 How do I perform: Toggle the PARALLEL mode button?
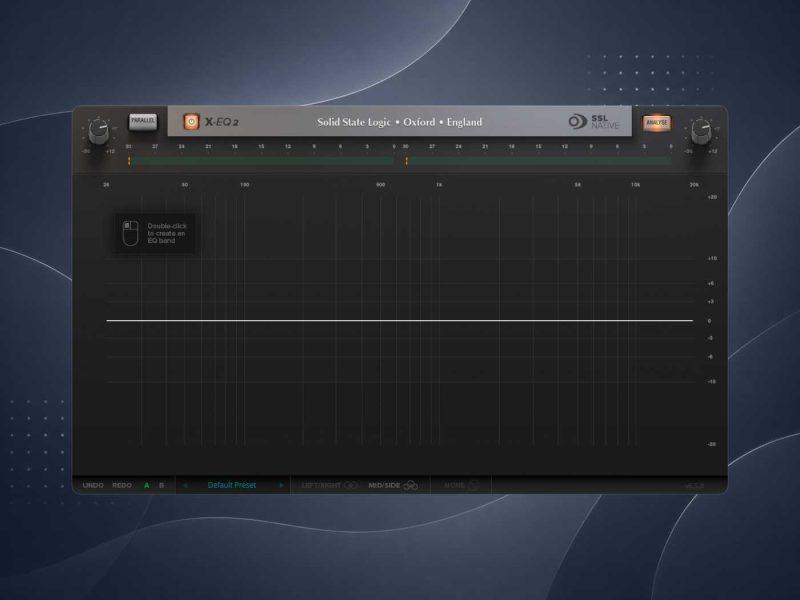click(x=143, y=121)
